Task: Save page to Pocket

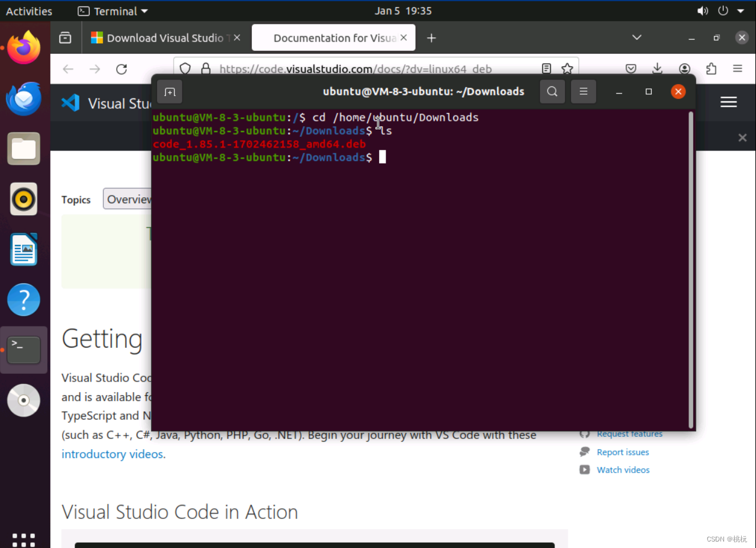Action: pyautogui.click(x=630, y=69)
